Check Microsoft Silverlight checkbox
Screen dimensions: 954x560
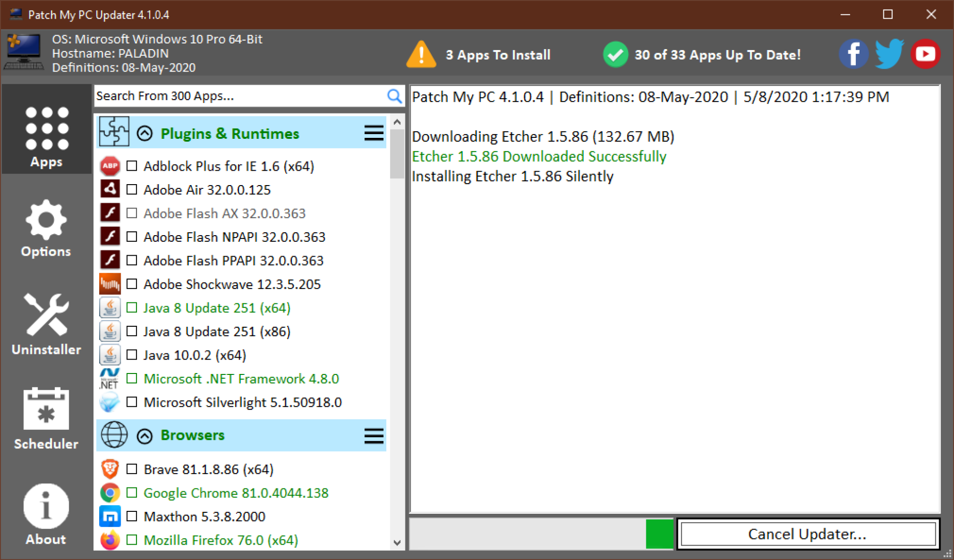(132, 402)
